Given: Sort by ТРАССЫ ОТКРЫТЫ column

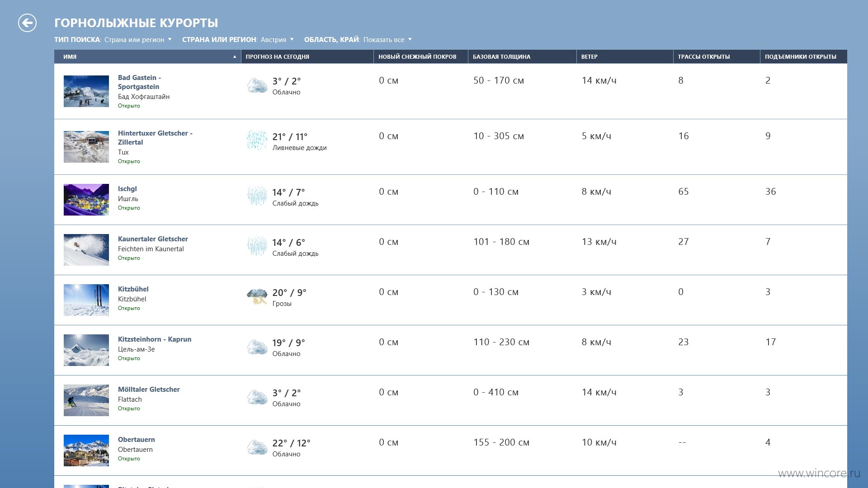Looking at the screenshot, I should [x=717, y=56].
